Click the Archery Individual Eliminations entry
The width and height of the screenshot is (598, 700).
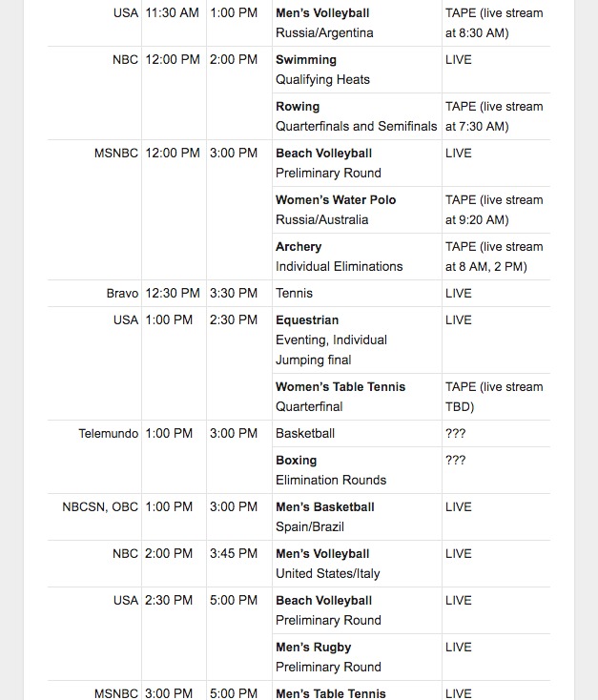click(339, 257)
